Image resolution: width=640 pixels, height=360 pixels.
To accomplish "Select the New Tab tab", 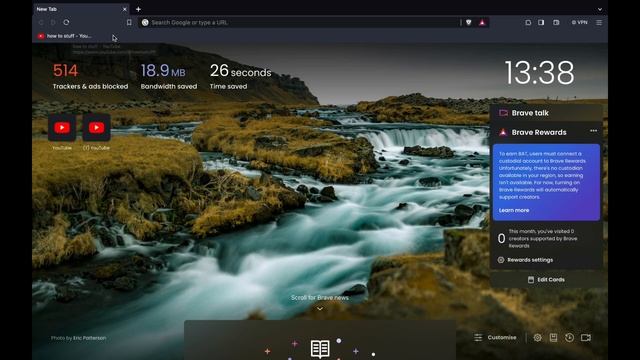I will (82, 9).
